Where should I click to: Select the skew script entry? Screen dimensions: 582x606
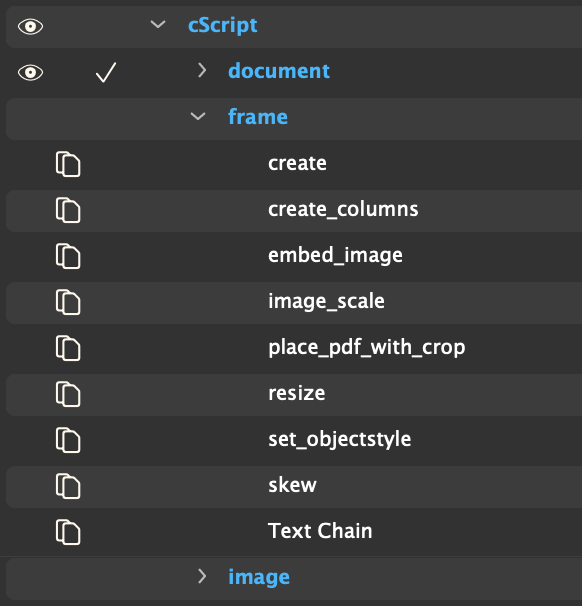click(294, 486)
